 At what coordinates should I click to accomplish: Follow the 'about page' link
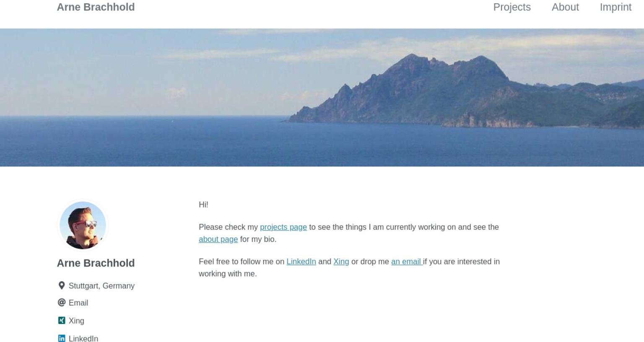pos(218,239)
